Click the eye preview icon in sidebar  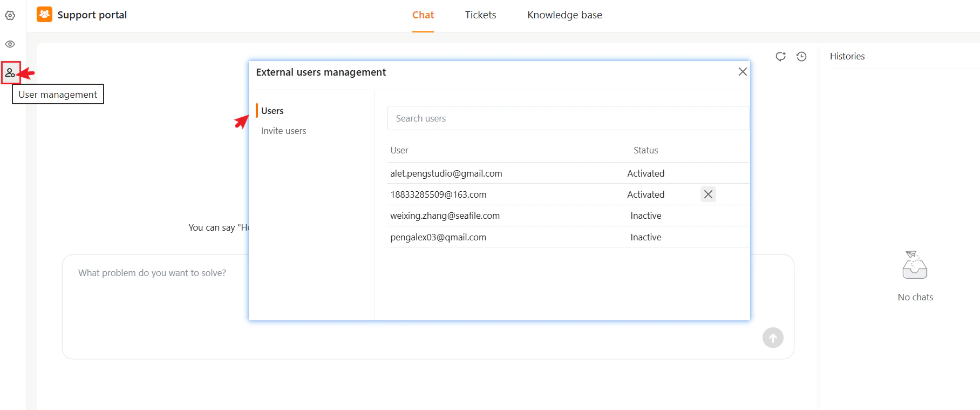click(10, 44)
